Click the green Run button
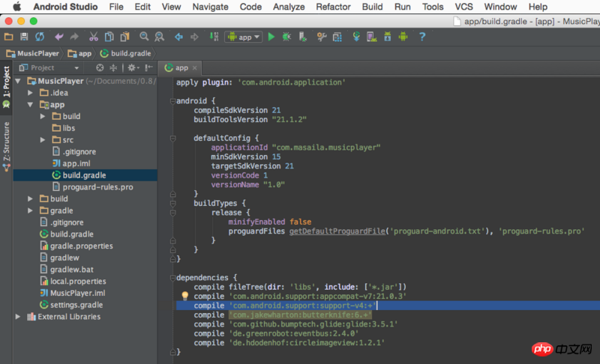Image resolution: width=600 pixels, height=364 pixels. [271, 37]
